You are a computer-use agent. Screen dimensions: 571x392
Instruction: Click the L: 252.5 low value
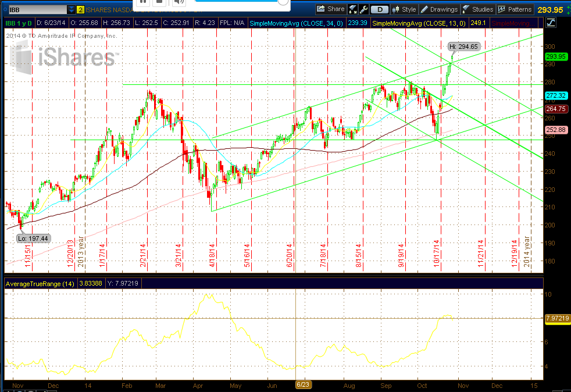[x=147, y=23]
